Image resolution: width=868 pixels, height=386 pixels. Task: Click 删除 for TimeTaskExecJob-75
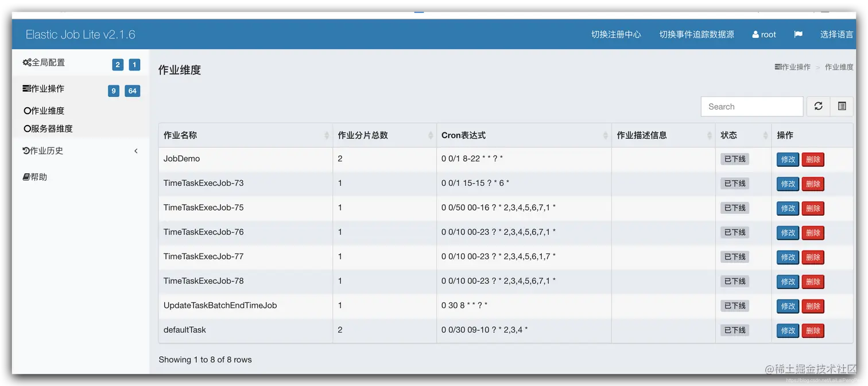point(813,208)
